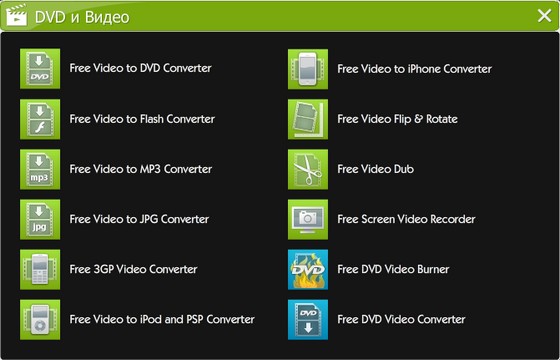The image size is (560, 360).
Task: Click the blue DVD Video Converter icon
Action: pyautogui.click(x=308, y=319)
